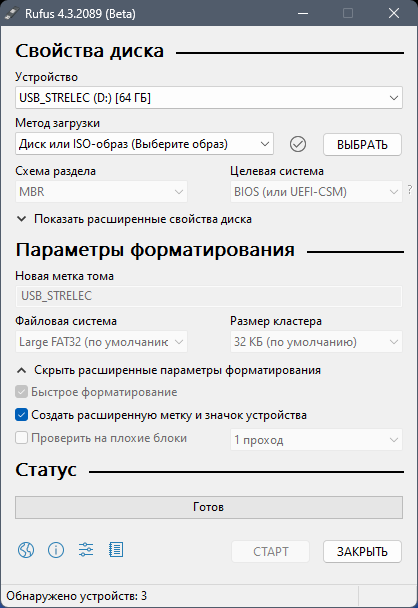Open language selection via globe icon
This screenshot has width=418, height=608.
pyautogui.click(x=26, y=550)
